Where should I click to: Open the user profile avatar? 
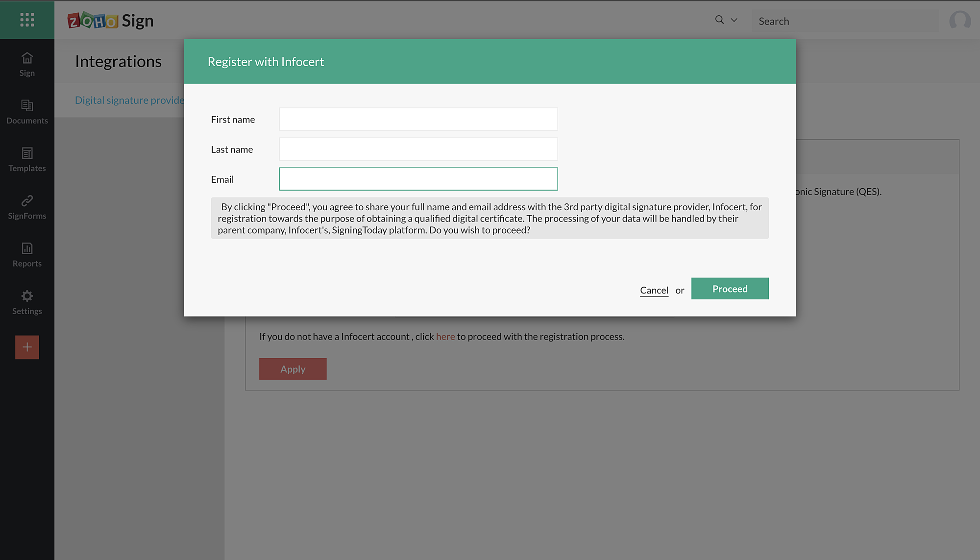(x=959, y=21)
